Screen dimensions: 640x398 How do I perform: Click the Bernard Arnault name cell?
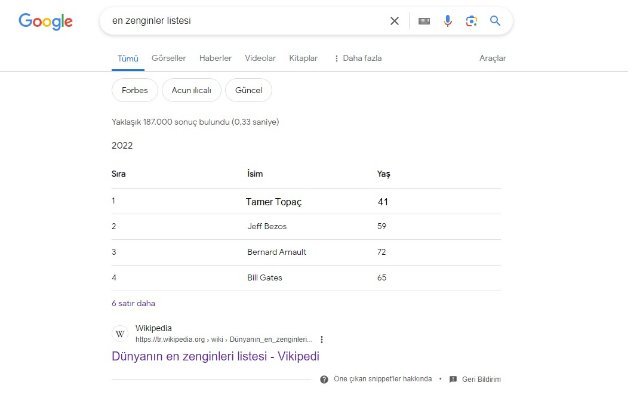(277, 252)
